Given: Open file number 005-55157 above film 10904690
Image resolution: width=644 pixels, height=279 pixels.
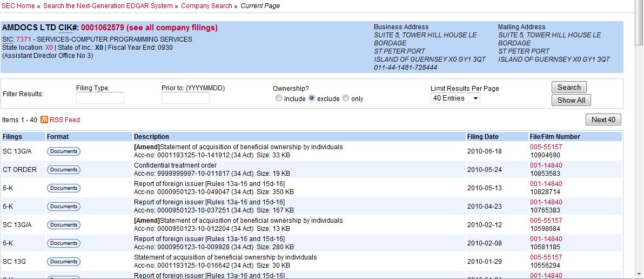Looking at the screenshot, I should tap(546, 147).
